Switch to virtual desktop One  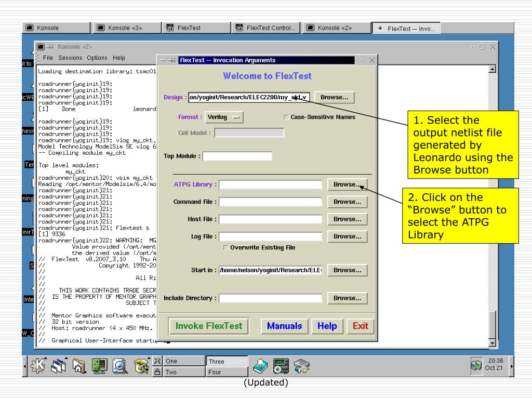184,361
